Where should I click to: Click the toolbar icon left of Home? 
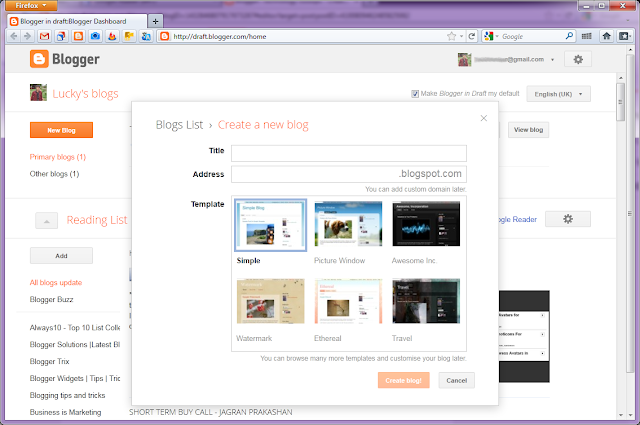(587, 36)
